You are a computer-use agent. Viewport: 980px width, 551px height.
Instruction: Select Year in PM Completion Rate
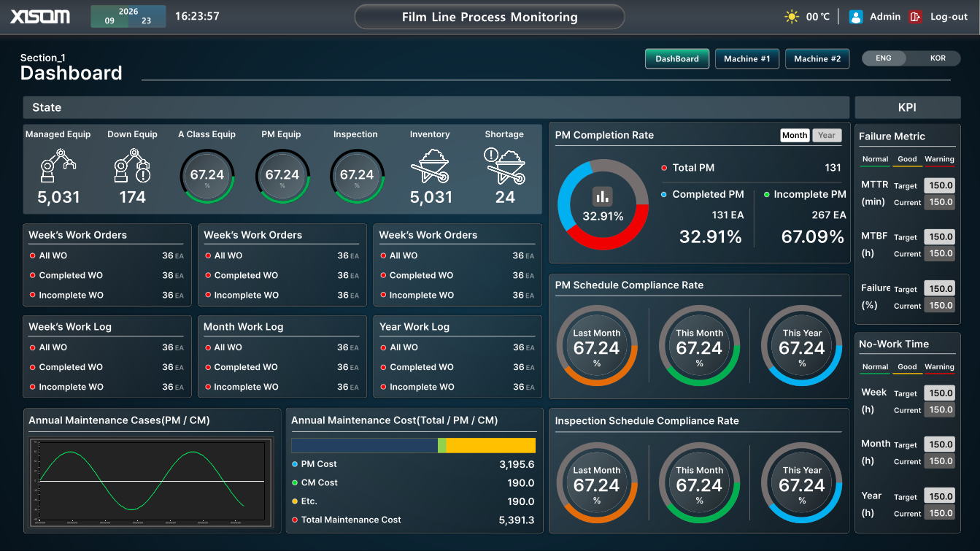pyautogui.click(x=827, y=135)
